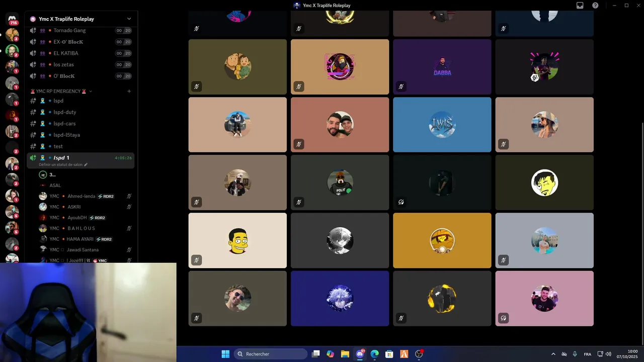Click the RDR2 badge next to Ahmed-lenda
The width and height of the screenshot is (644, 362).
106,196
